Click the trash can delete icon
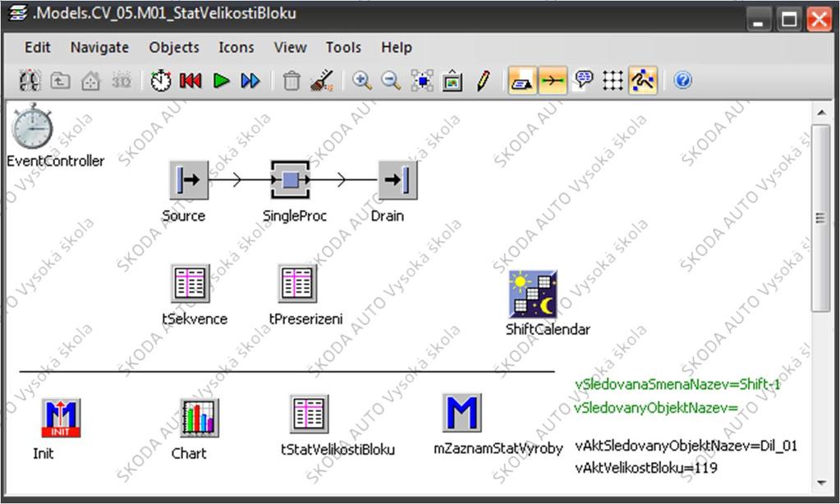 (x=291, y=81)
